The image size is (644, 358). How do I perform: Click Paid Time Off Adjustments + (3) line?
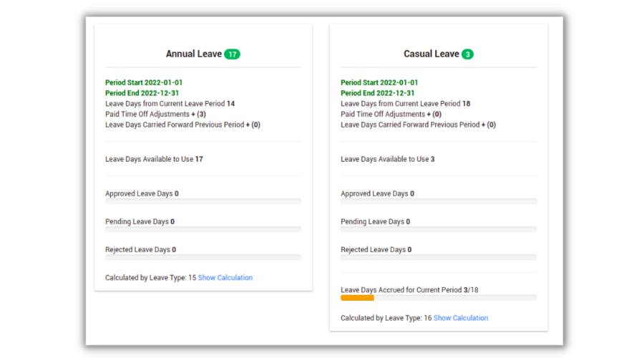click(155, 114)
